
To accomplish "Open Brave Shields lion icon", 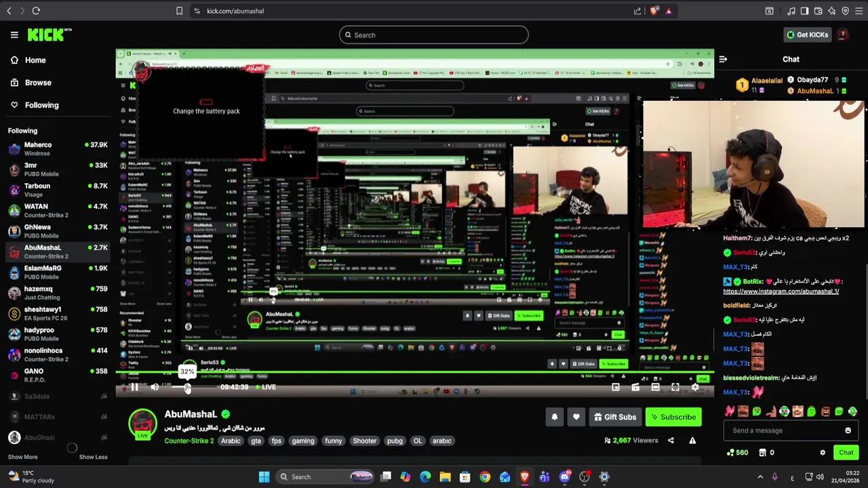I will 654,11.
